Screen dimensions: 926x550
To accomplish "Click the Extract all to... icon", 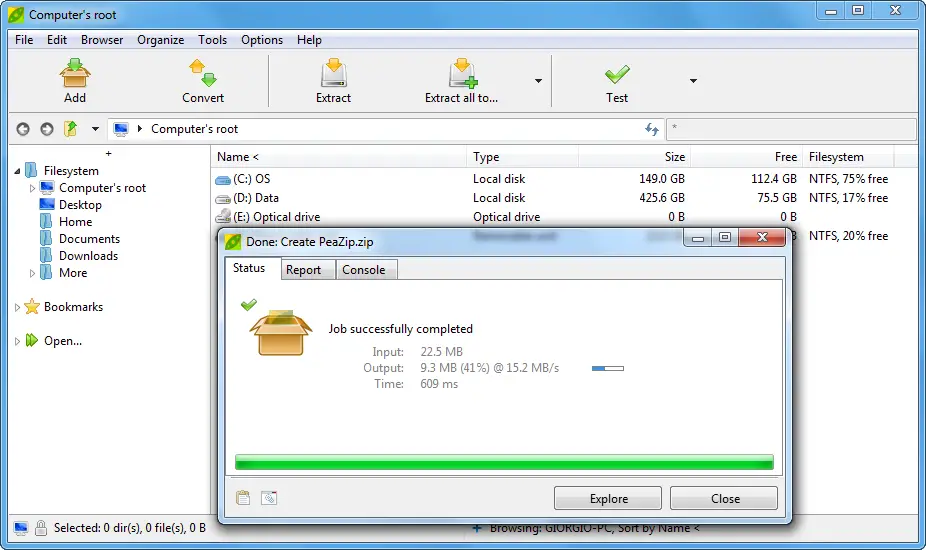I will pyautogui.click(x=462, y=73).
